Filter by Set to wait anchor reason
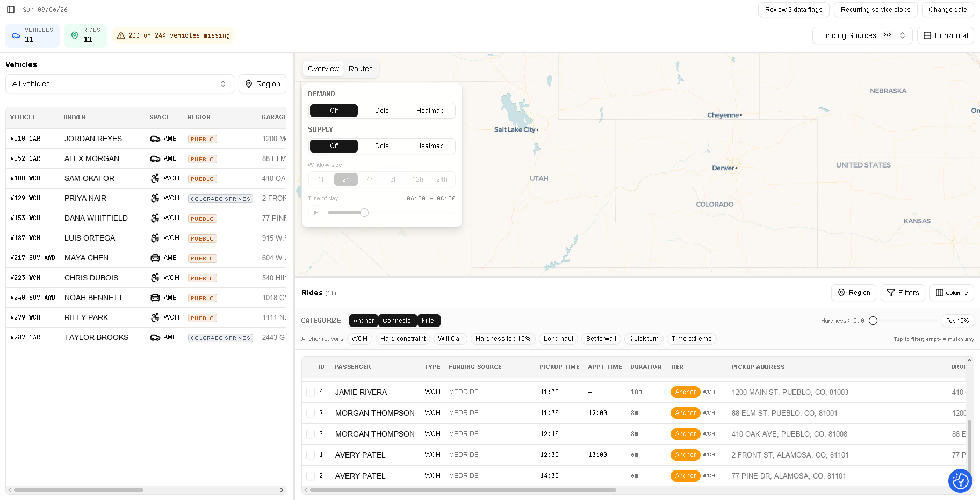 click(601, 339)
